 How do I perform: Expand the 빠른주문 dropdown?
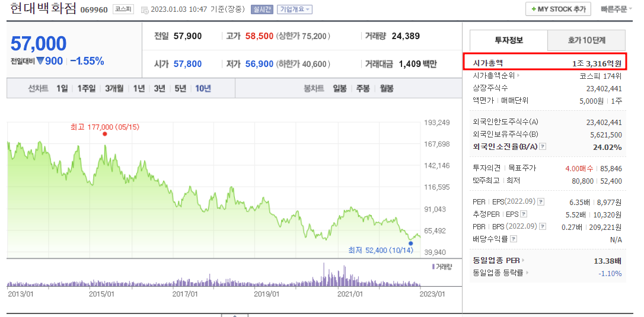pyautogui.click(x=617, y=9)
